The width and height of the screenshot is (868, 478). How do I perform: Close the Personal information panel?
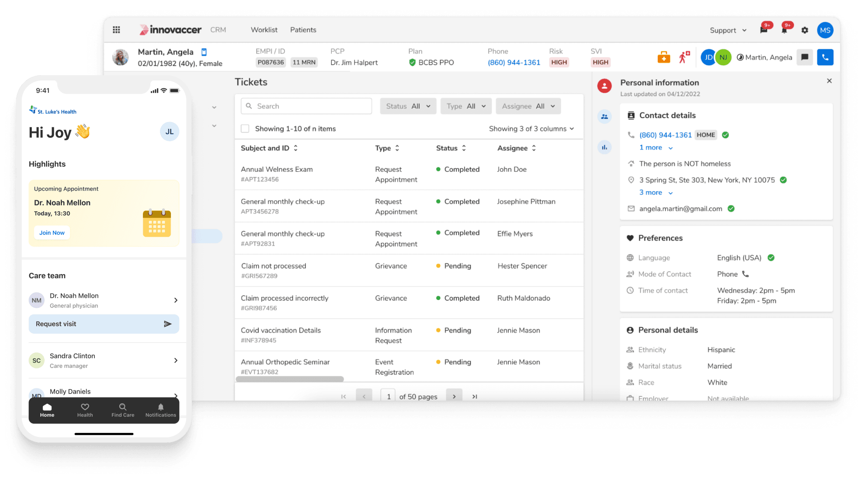[829, 81]
